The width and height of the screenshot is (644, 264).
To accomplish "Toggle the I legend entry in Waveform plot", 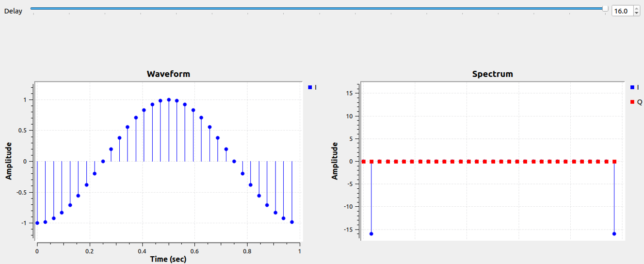I will click(312, 87).
